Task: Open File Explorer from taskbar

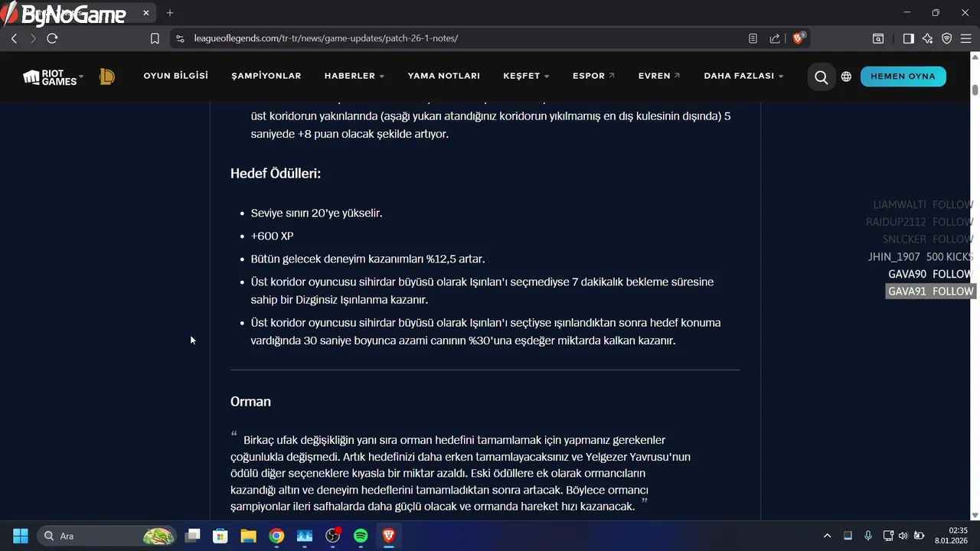Action: coord(248,536)
